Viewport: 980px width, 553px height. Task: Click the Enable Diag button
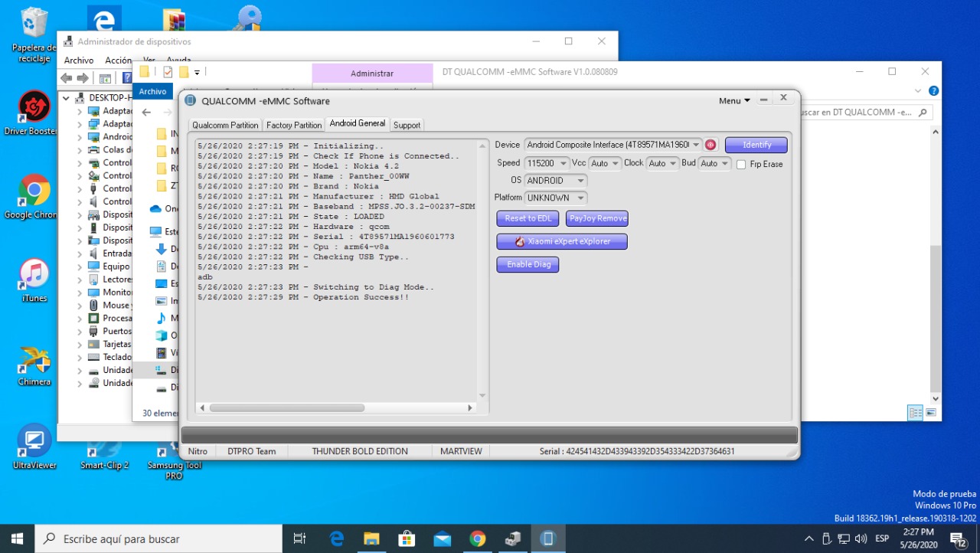click(x=528, y=264)
